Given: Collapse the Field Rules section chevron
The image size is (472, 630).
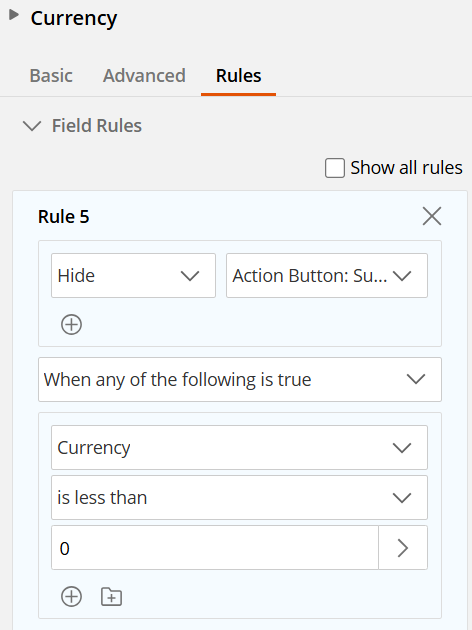Looking at the screenshot, I should pos(32,126).
